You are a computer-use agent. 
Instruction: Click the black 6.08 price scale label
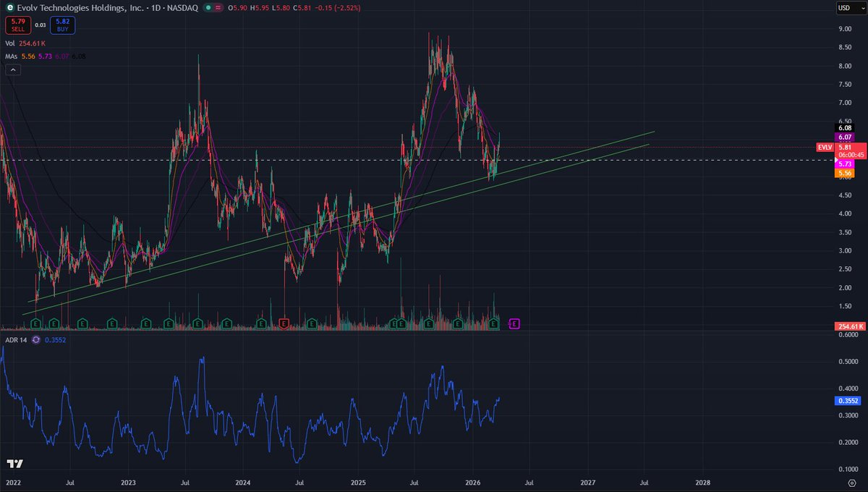845,127
